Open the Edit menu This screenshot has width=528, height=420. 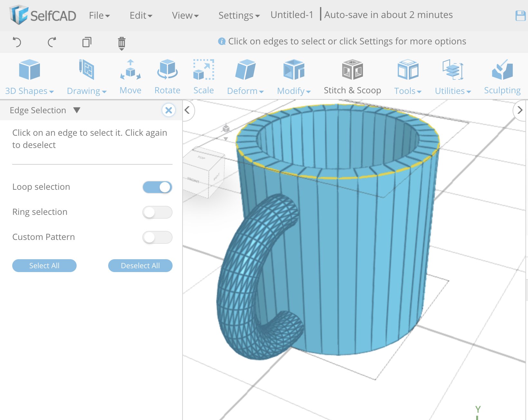141,15
